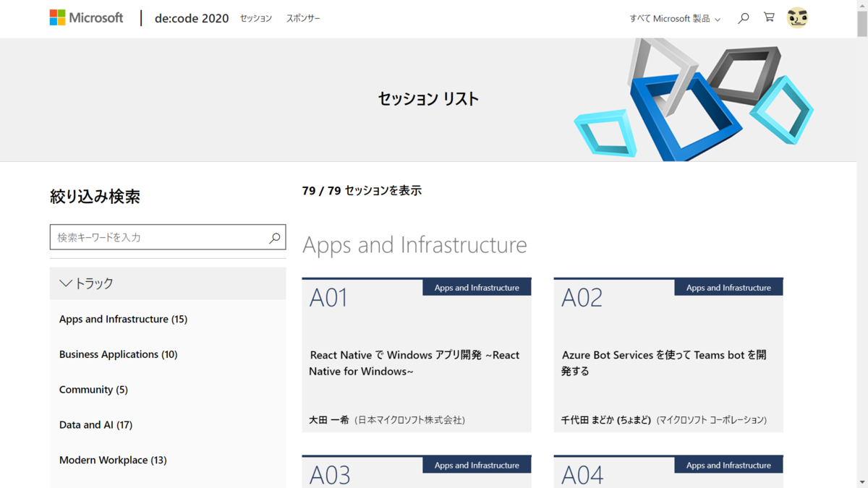
Task: Open session A02 Azure Bot Services title
Action: point(664,363)
